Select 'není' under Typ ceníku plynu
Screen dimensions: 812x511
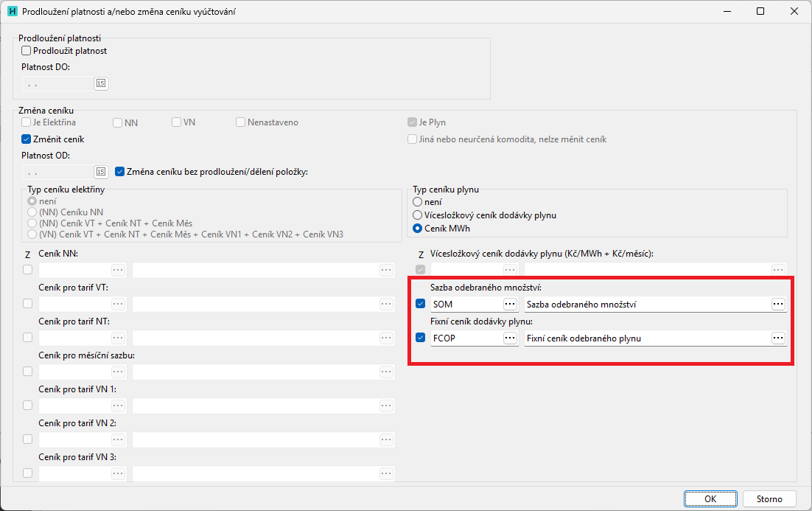click(418, 201)
